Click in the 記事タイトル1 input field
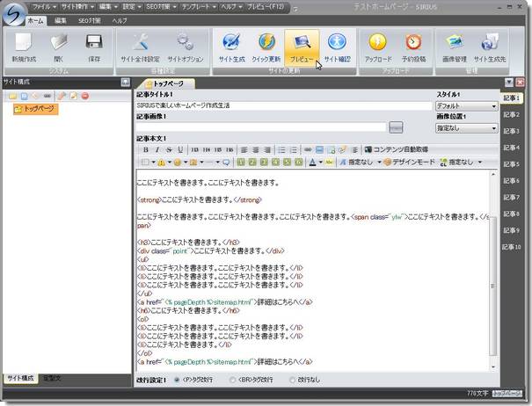532x406 pixels. click(284, 105)
